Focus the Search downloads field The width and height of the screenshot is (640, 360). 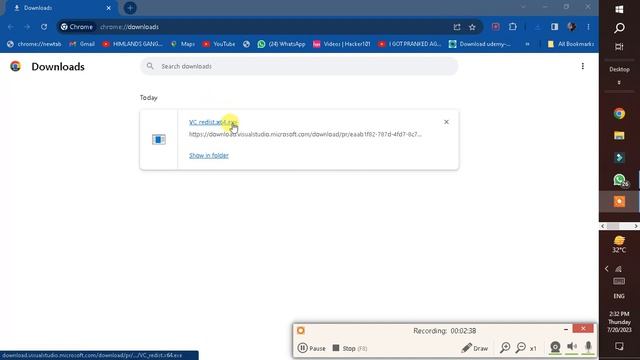[299, 66]
